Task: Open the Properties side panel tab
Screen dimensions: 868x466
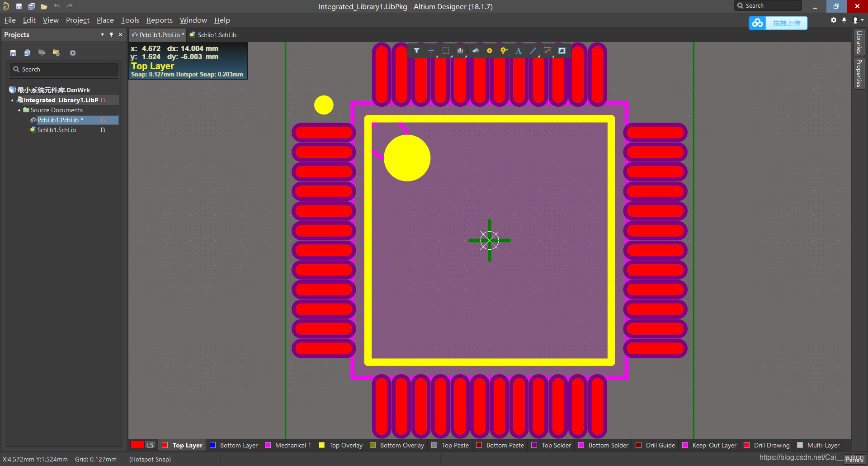Action: [859, 73]
